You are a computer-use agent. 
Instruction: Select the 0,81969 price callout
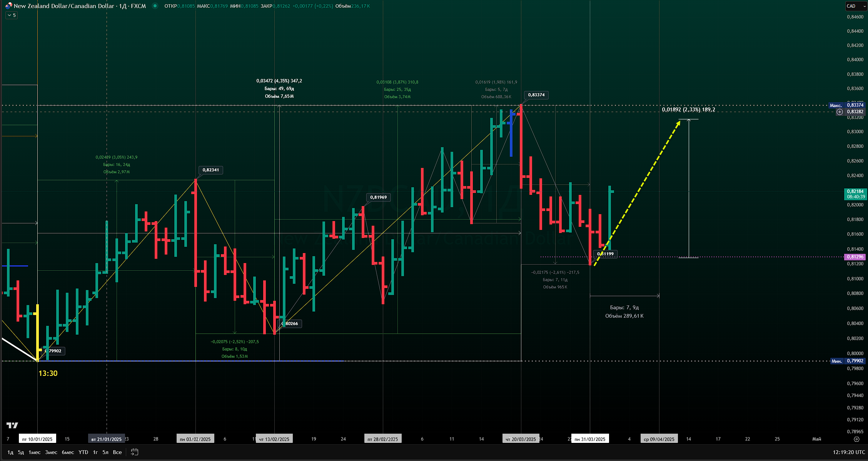click(379, 197)
